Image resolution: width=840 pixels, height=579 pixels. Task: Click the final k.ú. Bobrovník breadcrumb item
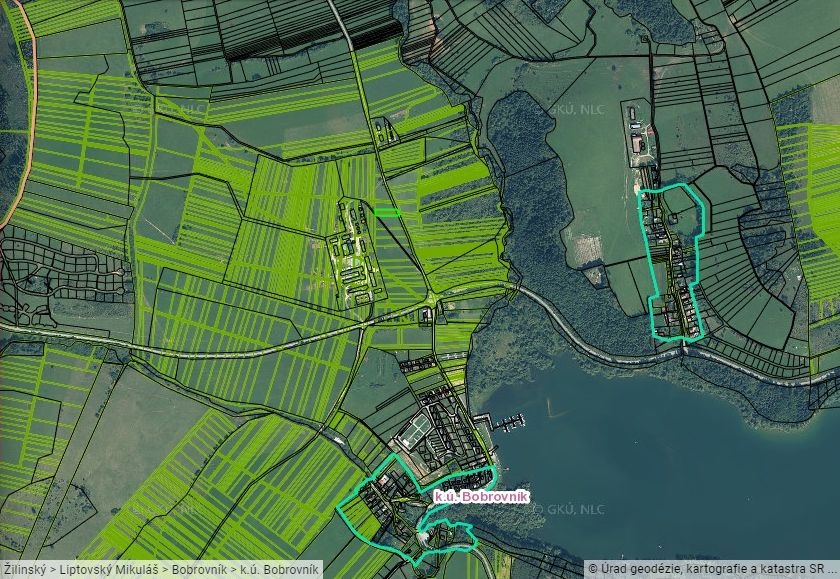(280, 569)
